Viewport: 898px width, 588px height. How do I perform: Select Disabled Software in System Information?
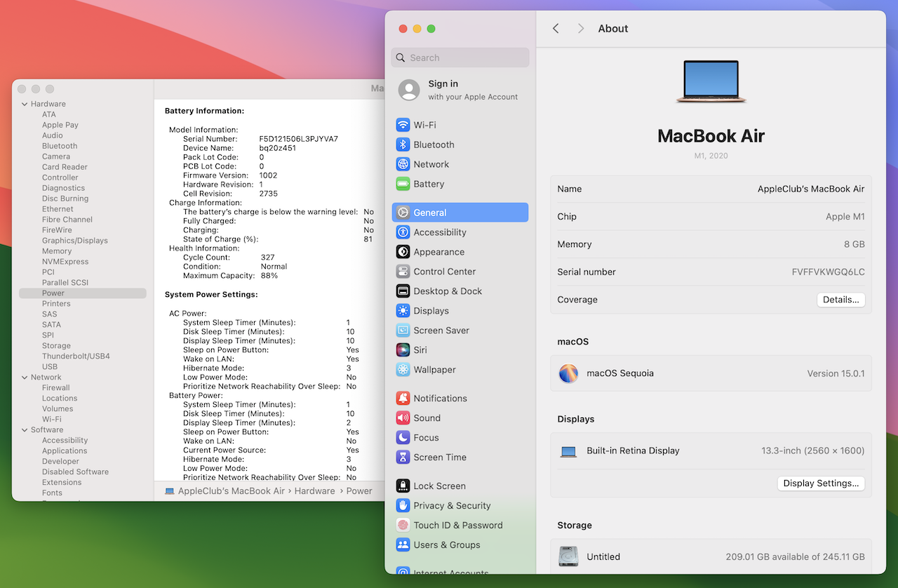(75, 472)
